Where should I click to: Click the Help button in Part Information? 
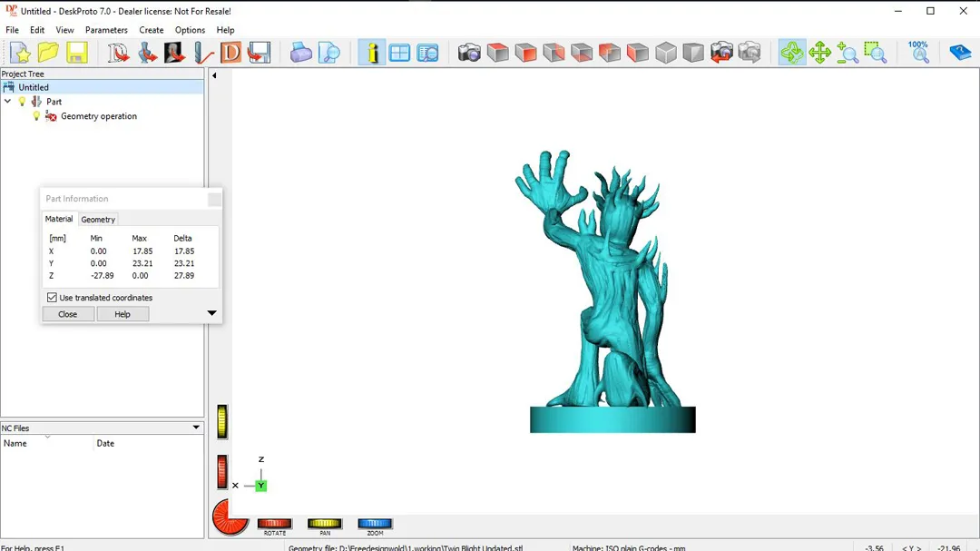122,314
